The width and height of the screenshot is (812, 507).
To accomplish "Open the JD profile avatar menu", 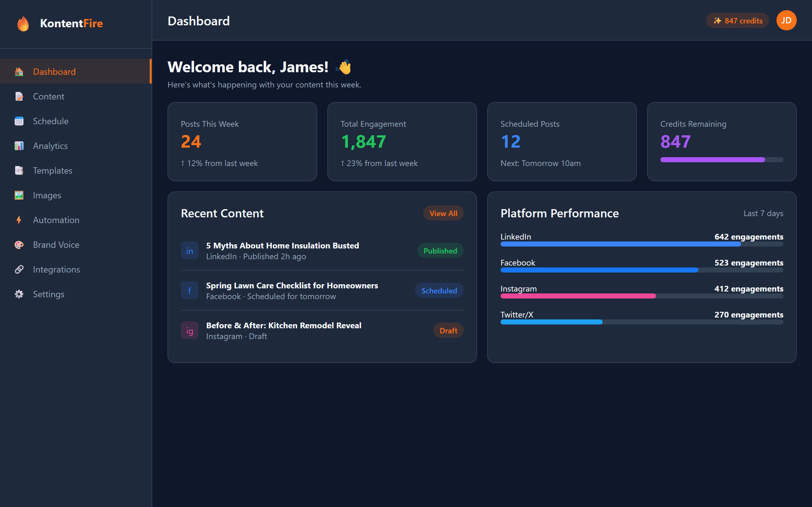I will [x=787, y=20].
